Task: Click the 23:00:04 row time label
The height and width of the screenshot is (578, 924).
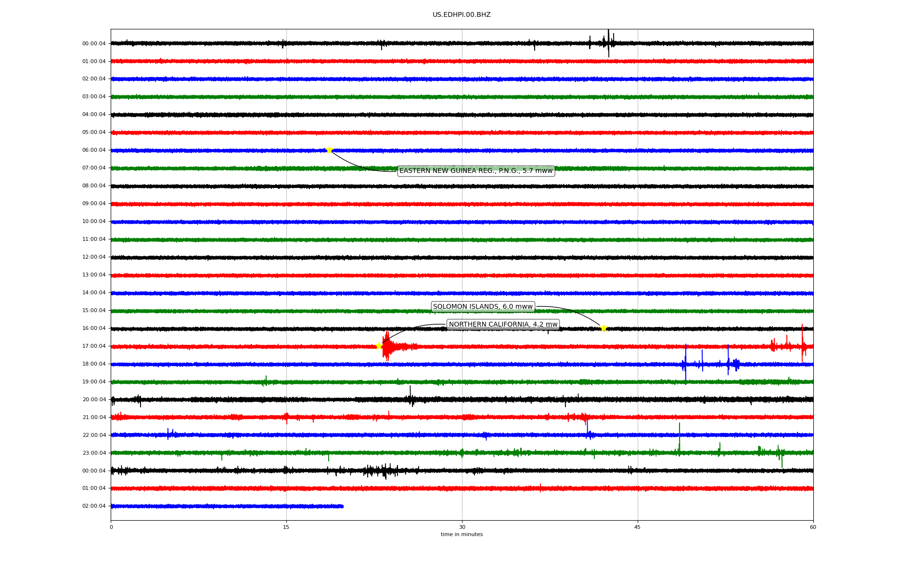Action: pyautogui.click(x=94, y=453)
